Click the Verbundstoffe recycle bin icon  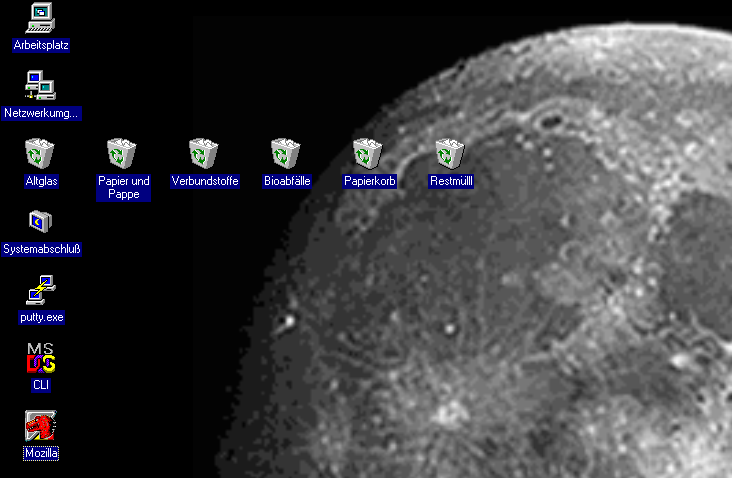205,154
